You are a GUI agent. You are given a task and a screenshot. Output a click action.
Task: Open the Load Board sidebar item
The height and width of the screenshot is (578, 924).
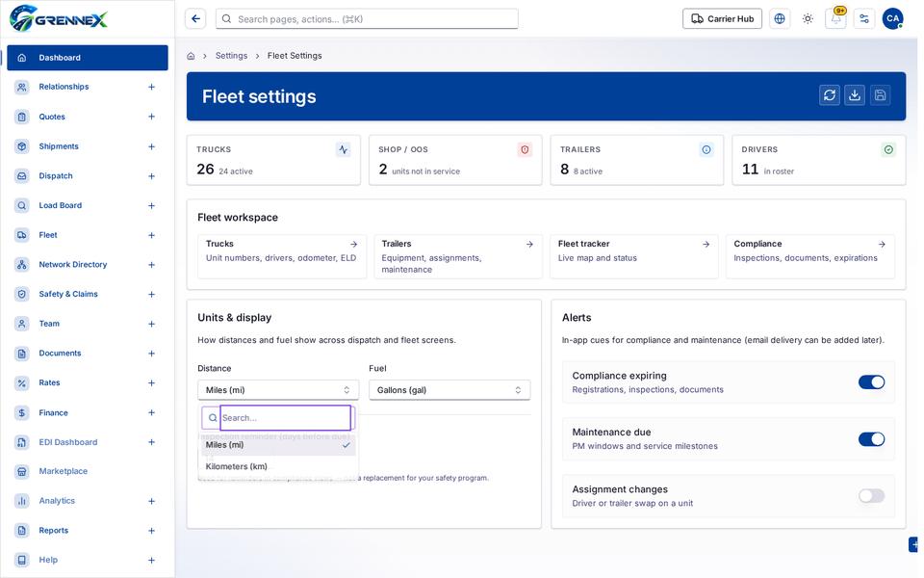[x=88, y=206]
